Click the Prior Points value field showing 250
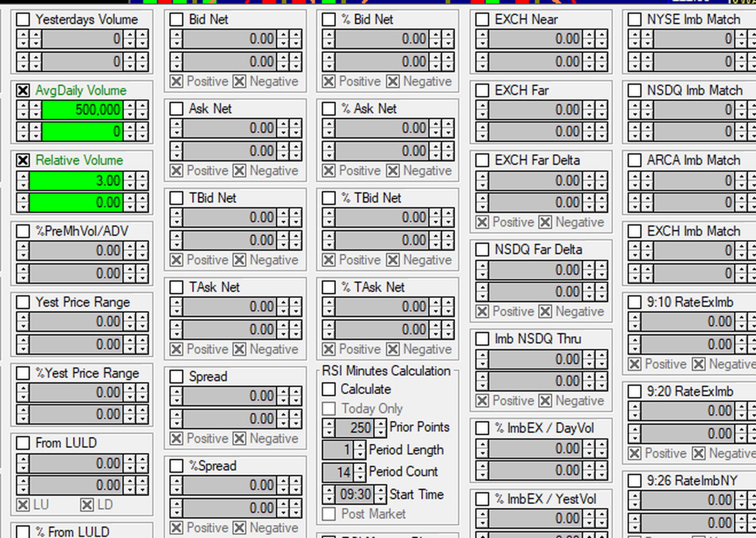Image resolution: width=756 pixels, height=538 pixels. tap(355, 428)
